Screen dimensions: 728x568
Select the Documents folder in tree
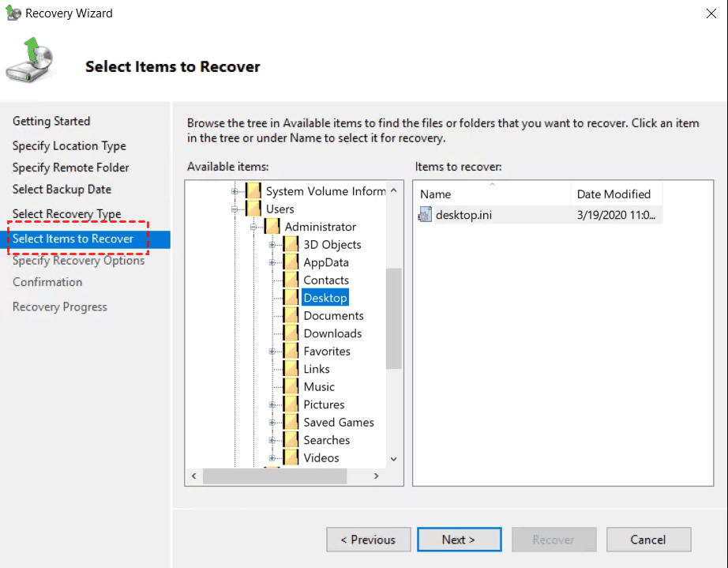[333, 315]
